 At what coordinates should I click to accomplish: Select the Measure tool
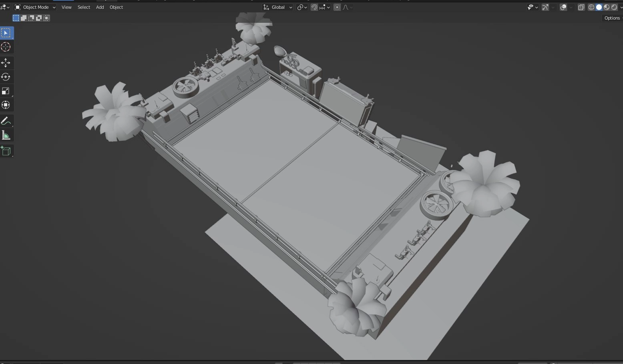pyautogui.click(x=6, y=136)
